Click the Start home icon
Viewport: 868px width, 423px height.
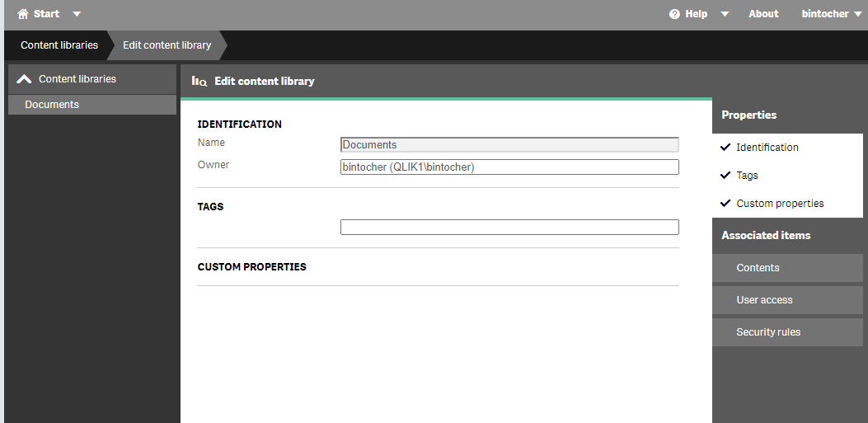coord(23,14)
